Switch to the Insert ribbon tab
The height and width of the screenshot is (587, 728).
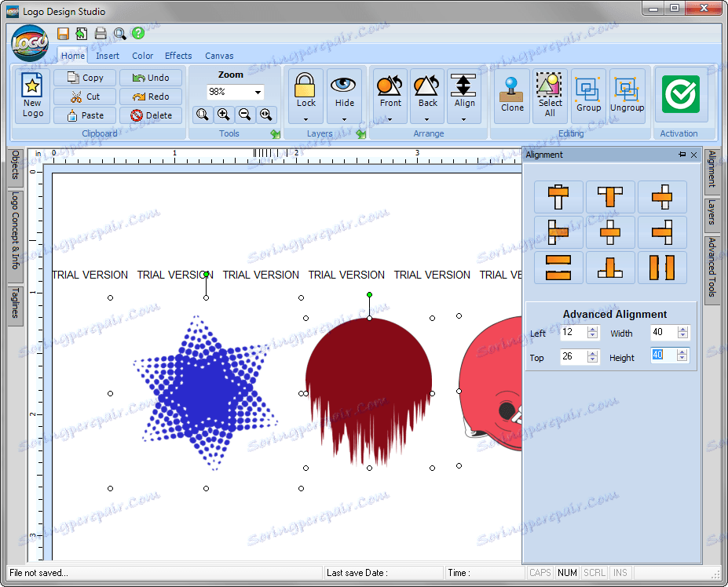pyautogui.click(x=108, y=56)
